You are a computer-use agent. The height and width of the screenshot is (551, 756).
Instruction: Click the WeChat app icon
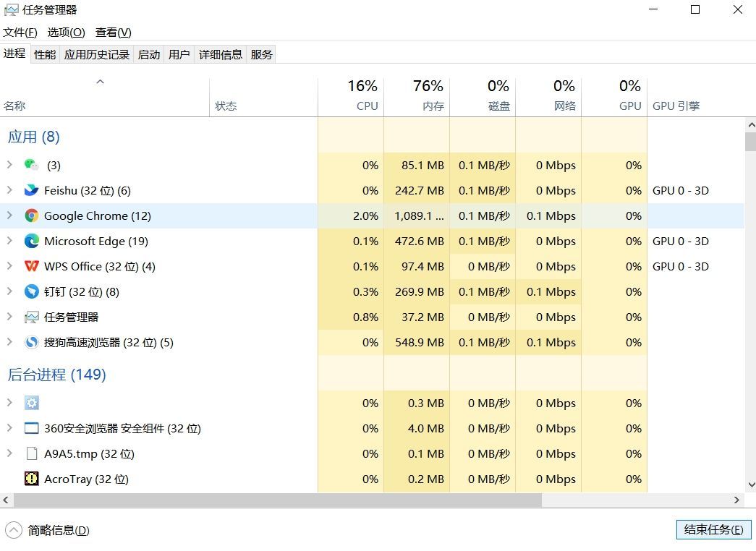[x=31, y=165]
